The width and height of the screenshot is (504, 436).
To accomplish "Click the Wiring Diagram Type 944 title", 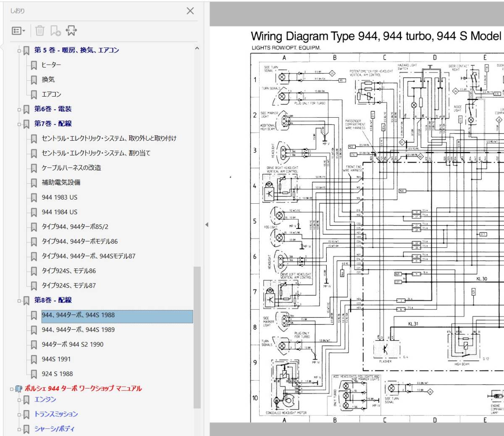I will pyautogui.click(x=377, y=36).
